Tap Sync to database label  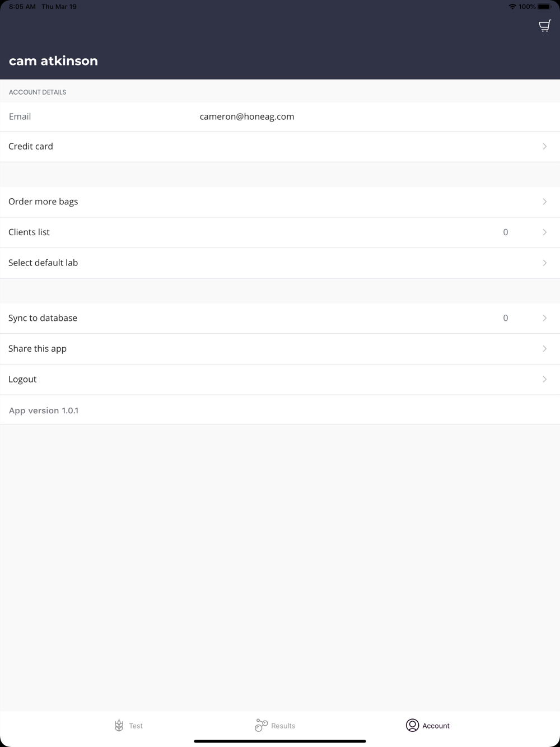point(43,318)
